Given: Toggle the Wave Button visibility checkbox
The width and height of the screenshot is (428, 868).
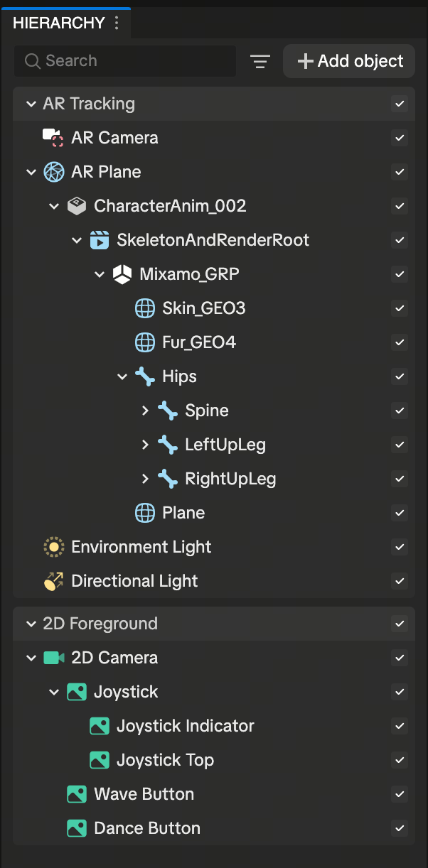Looking at the screenshot, I should click(x=400, y=794).
